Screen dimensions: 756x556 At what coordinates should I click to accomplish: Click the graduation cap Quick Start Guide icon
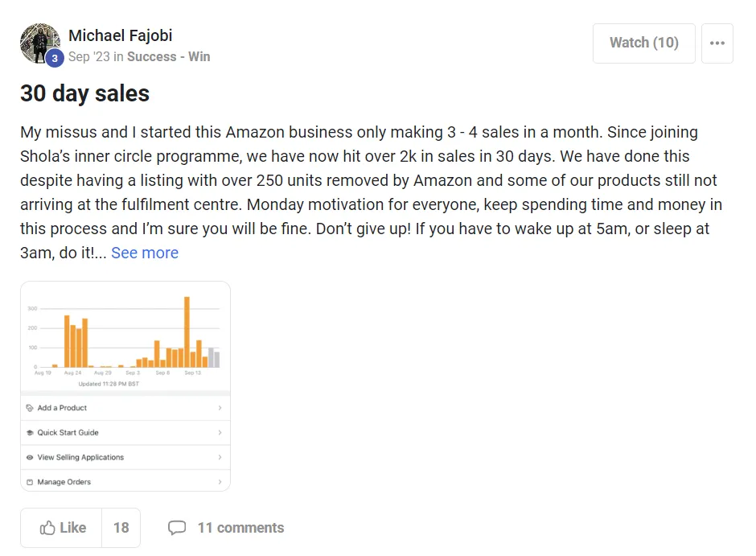click(30, 433)
